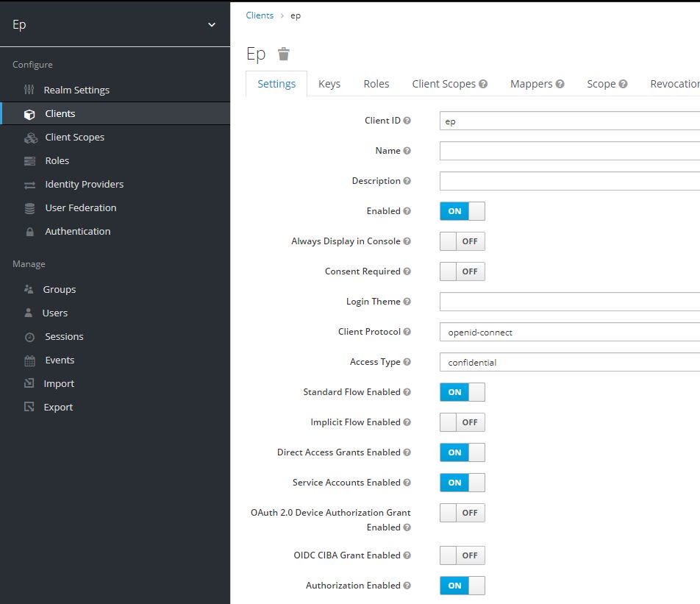Viewport: 700px width, 604px height.
Task: Turn off Authorization Enabled switch
Action: 462,586
